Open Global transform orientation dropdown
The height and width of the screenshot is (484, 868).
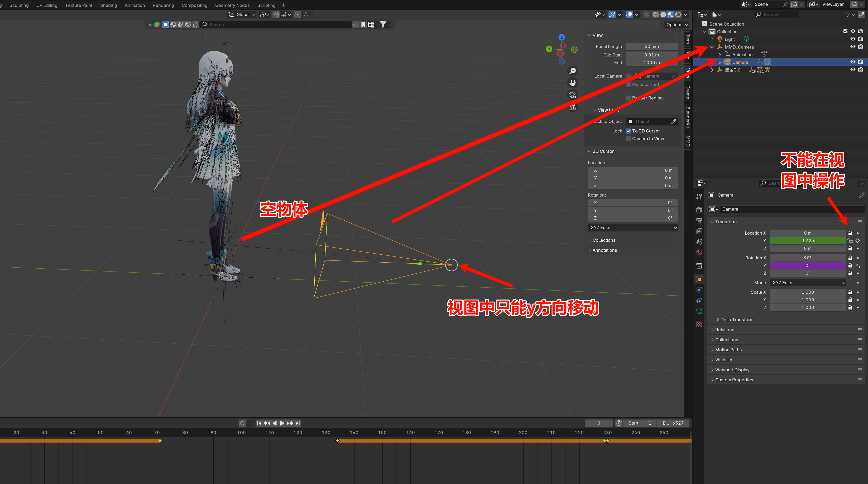242,15
